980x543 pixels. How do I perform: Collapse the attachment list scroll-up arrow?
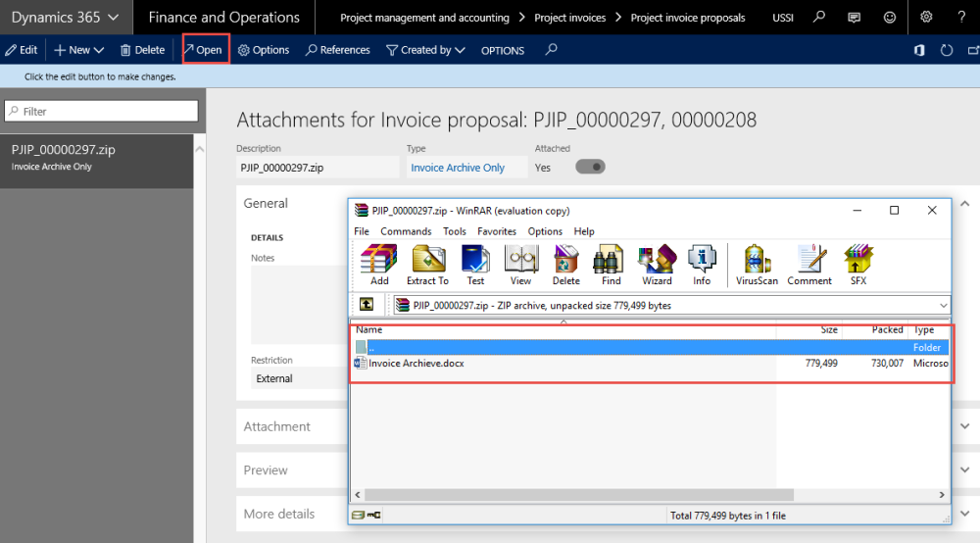point(199,149)
